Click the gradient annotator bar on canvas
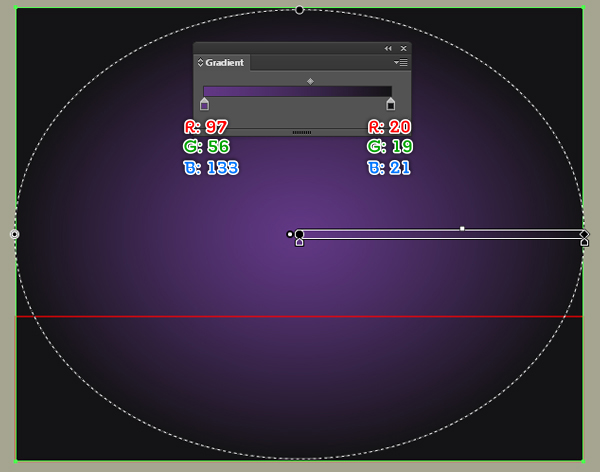 pyautogui.click(x=442, y=234)
